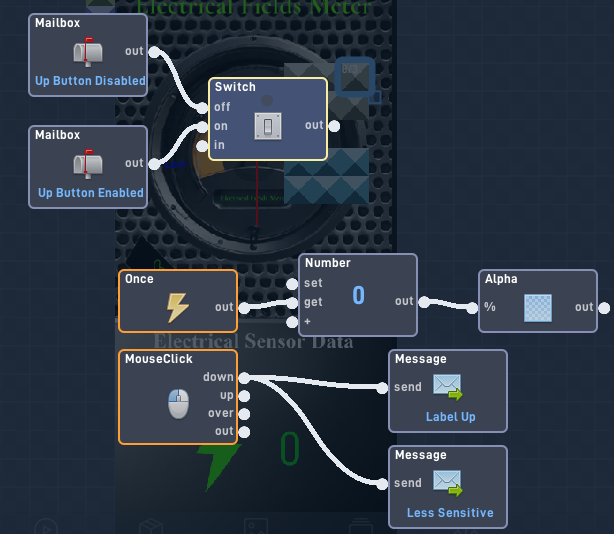Click the MouseClick 'out' output port
Screen dimensions: 614x534
(244, 432)
